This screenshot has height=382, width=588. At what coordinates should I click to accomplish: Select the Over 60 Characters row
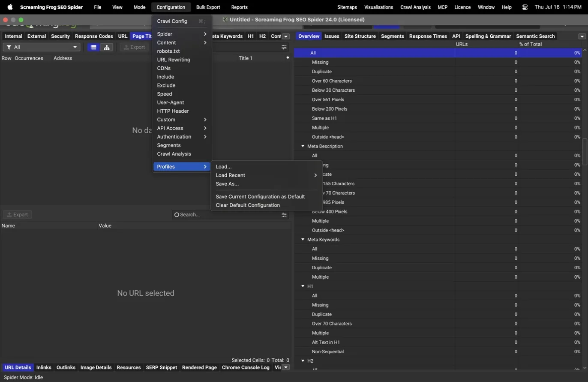(438, 81)
